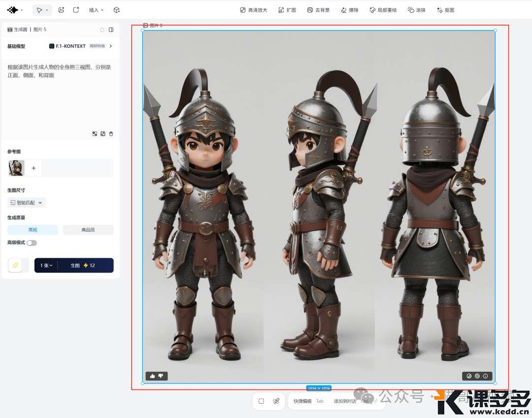Click the loading circle icon in panel header
The width and height of the screenshot is (532, 418).
tap(102, 30)
